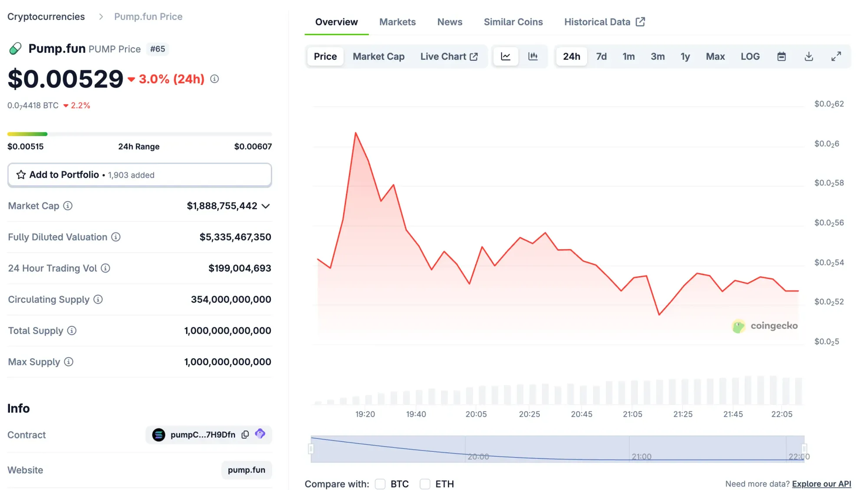Click the Max Supply info icon
Viewport: 868px width, 490px height.
[69, 362]
